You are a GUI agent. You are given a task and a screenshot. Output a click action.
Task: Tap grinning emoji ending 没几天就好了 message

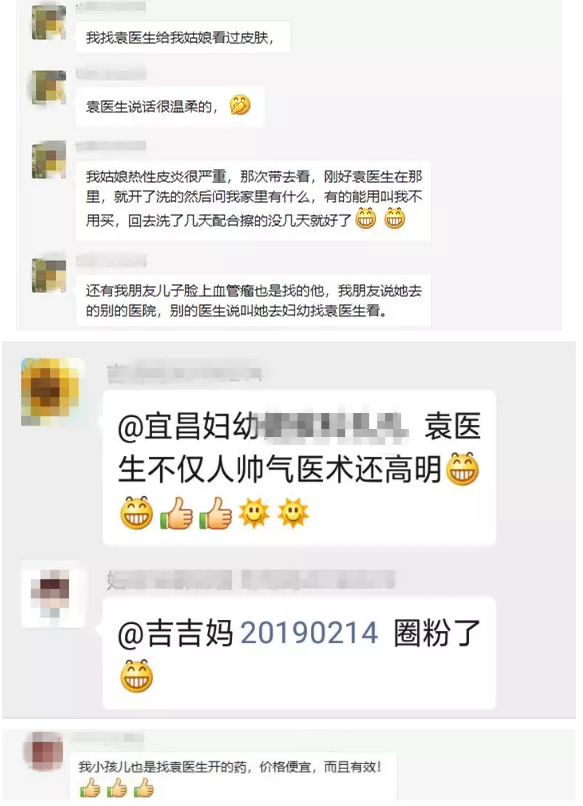395,218
